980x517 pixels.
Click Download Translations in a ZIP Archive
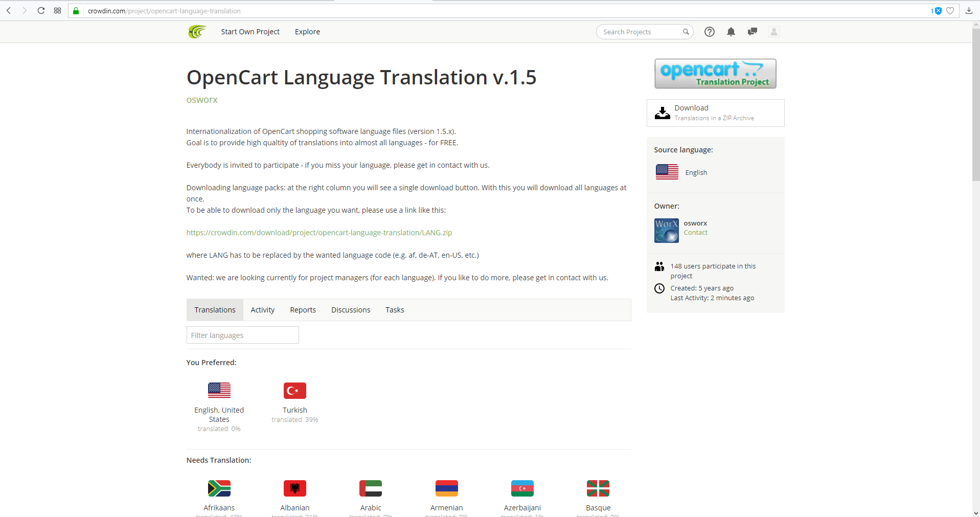715,113
